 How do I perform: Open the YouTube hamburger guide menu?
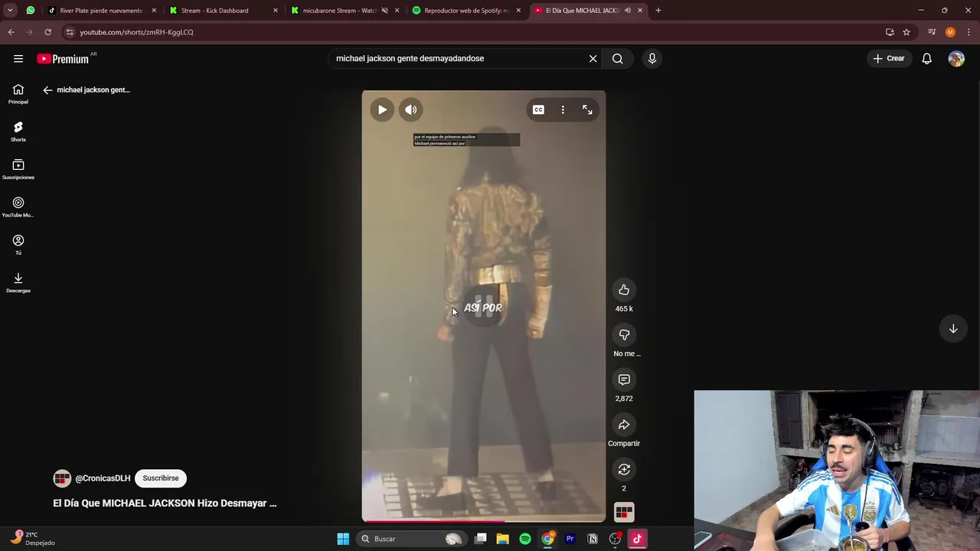point(18,59)
